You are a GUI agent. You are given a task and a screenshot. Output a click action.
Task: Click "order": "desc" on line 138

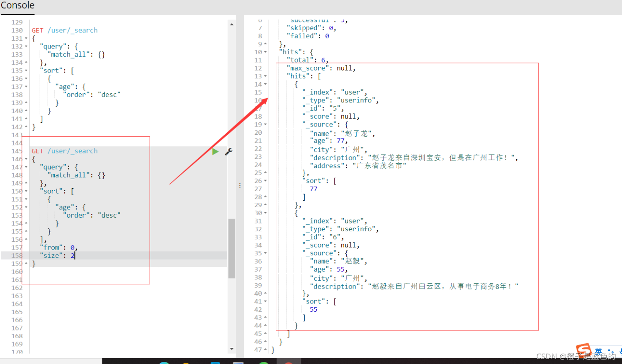(92, 95)
